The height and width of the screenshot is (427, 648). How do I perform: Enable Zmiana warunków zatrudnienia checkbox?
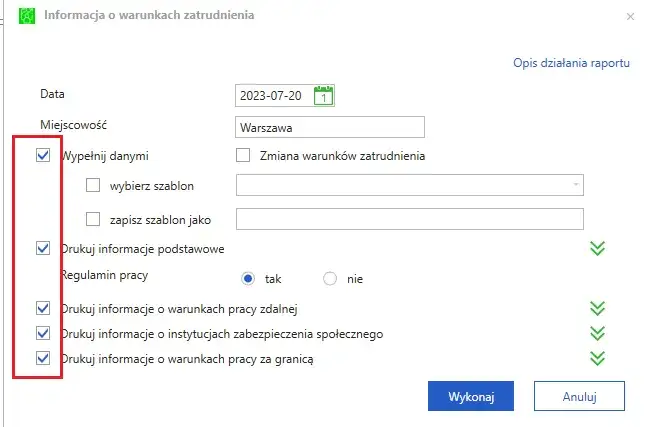243,155
